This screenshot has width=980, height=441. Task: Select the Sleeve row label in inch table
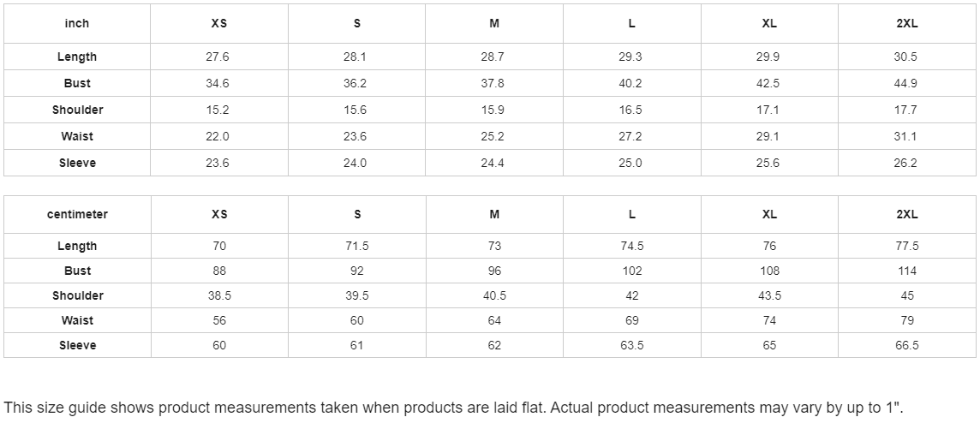coord(77,163)
